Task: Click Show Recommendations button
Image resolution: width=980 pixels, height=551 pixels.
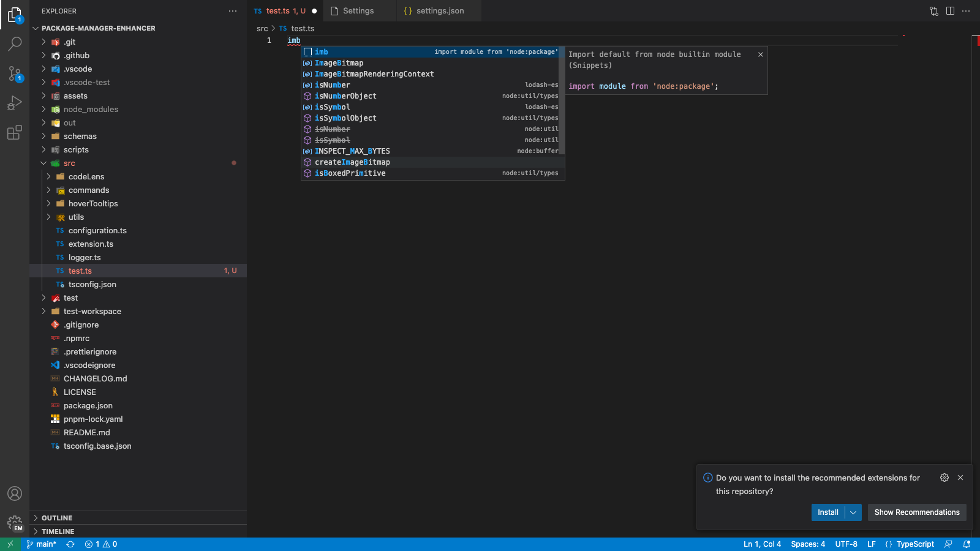Action: (917, 512)
